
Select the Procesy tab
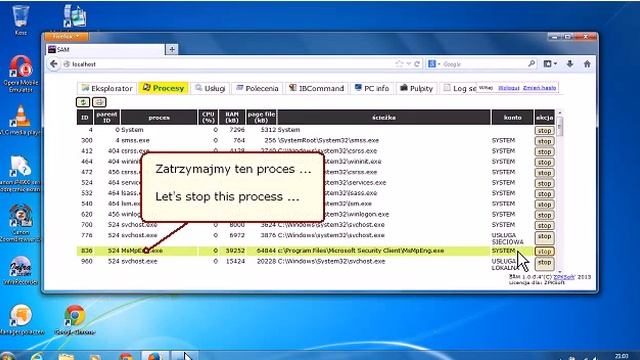[163, 88]
